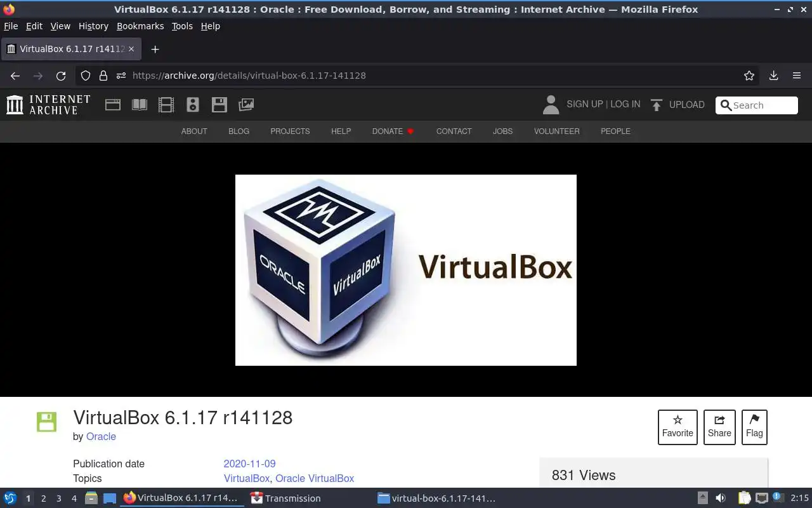Open the Video film-strip icon
This screenshot has height=508, width=812.
coord(166,105)
